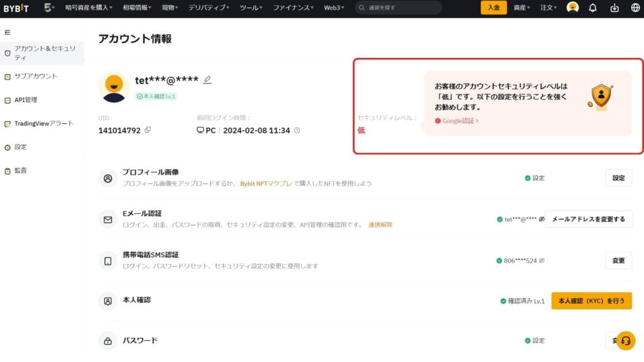Open the language globe selector
644x362 pixels.
pyautogui.click(x=635, y=8)
